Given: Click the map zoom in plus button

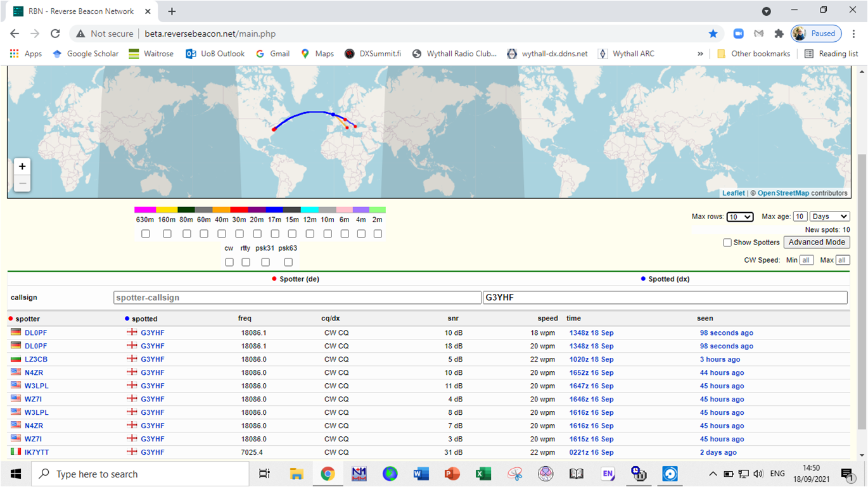Looking at the screenshot, I should coord(22,167).
